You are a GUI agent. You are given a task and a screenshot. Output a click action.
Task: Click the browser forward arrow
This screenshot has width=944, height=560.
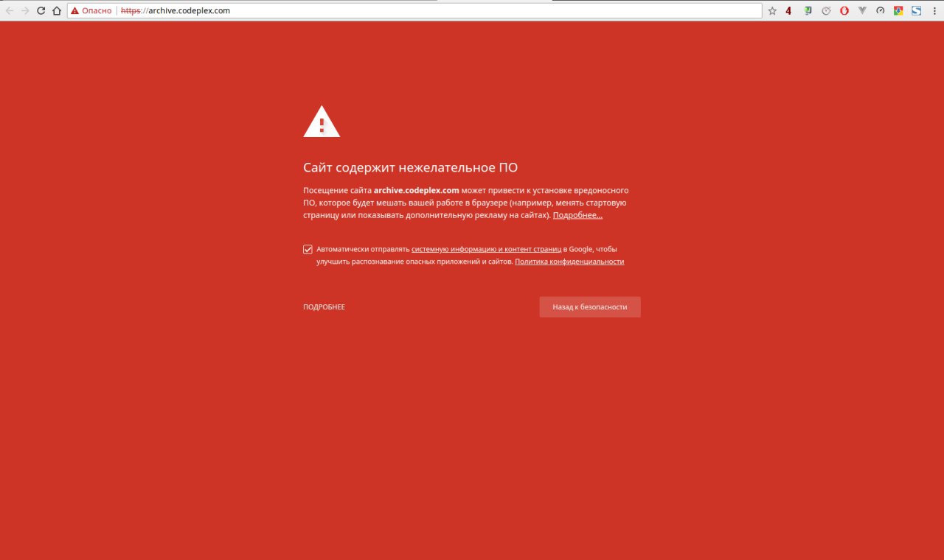(25, 11)
